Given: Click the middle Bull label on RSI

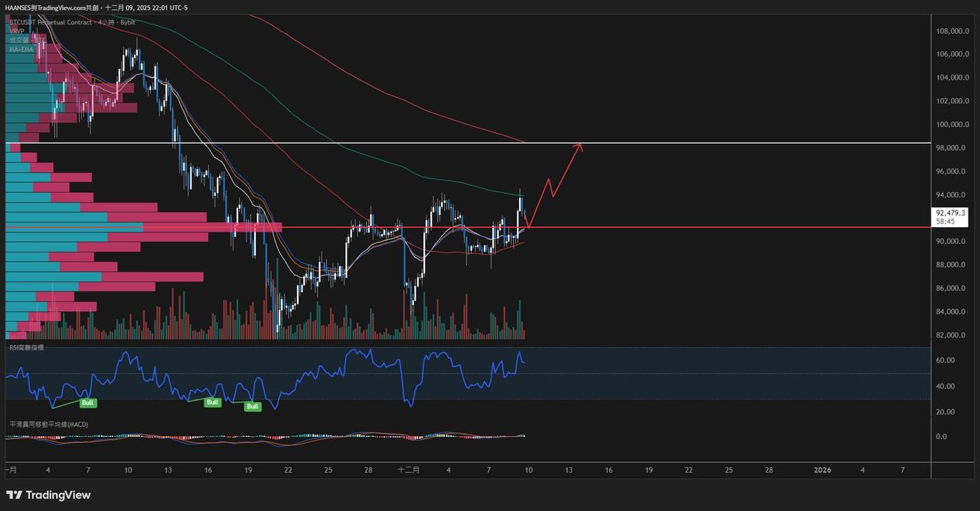Looking at the screenshot, I should coord(212,402).
